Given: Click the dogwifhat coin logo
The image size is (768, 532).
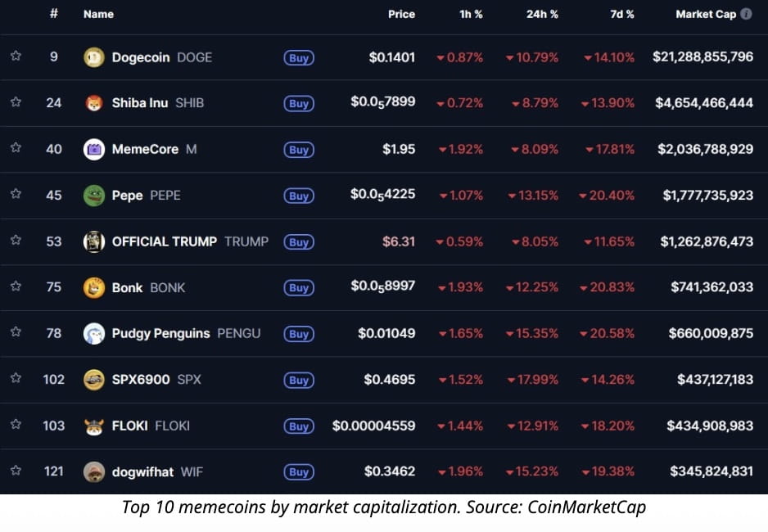Looking at the screenshot, I should point(94,472).
